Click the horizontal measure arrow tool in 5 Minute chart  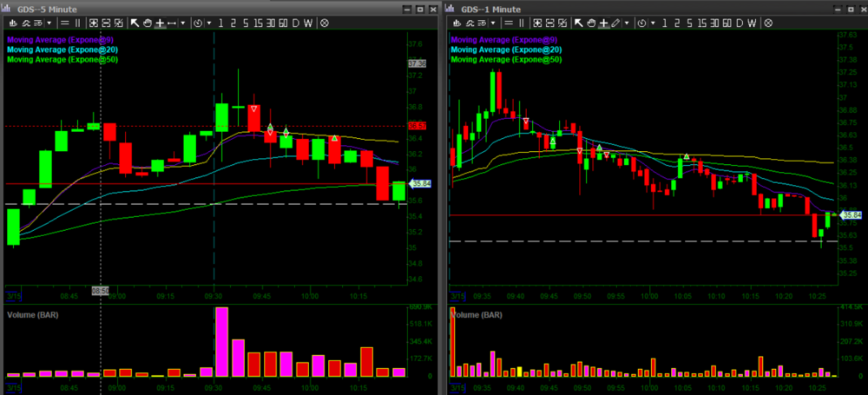[x=172, y=23]
